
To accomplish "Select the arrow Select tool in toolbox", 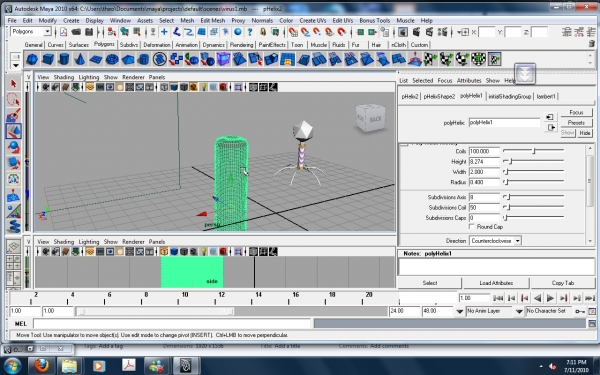I will tap(14, 83).
